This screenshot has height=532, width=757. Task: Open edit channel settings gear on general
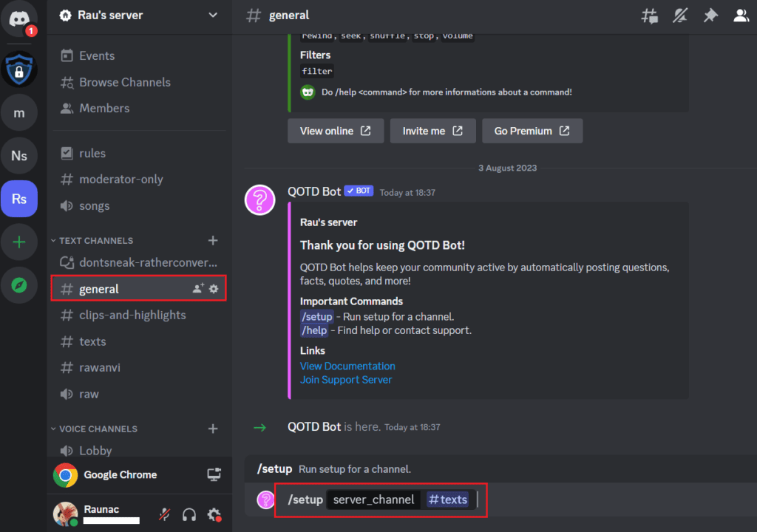[213, 288]
